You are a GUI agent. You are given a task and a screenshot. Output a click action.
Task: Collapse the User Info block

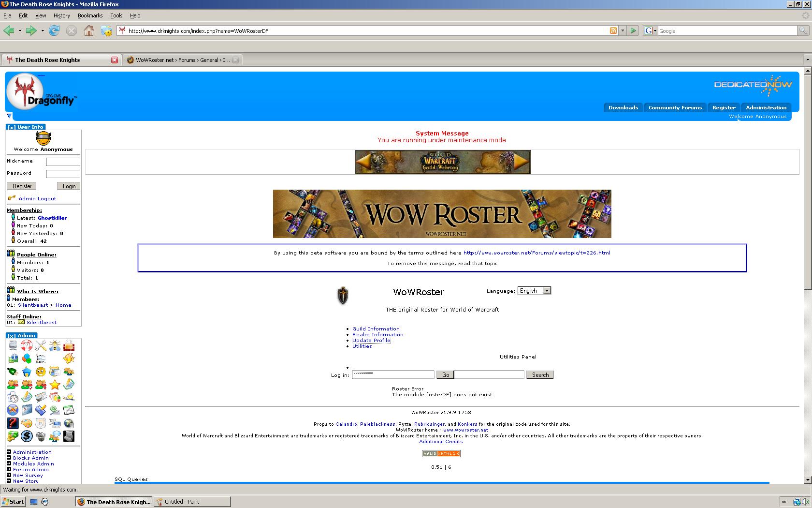click(12, 127)
